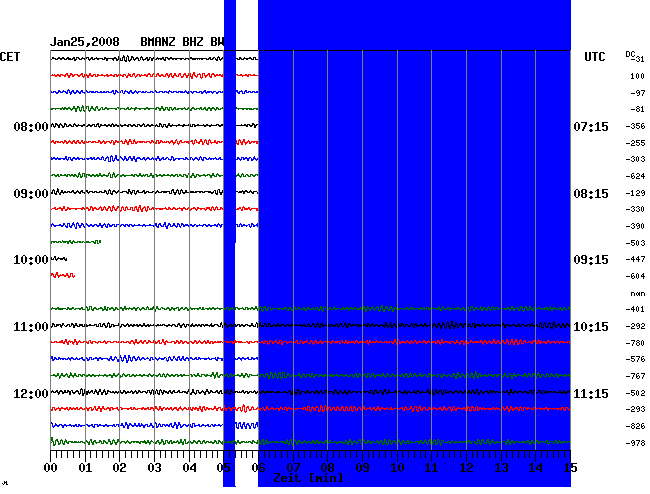This screenshot has width=650, height=494.
Task: Click the "08:00" CET time label
Action: [x=31, y=126]
